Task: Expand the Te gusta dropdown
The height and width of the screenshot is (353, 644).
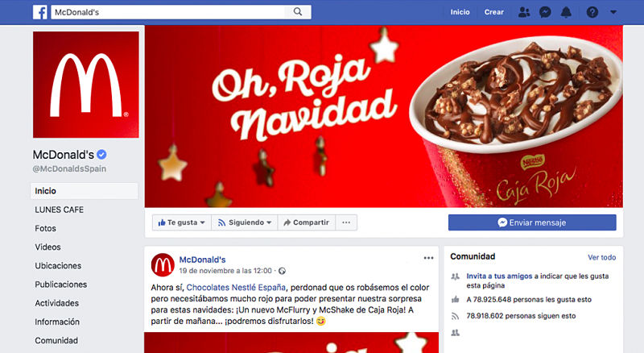Action: [x=181, y=222]
